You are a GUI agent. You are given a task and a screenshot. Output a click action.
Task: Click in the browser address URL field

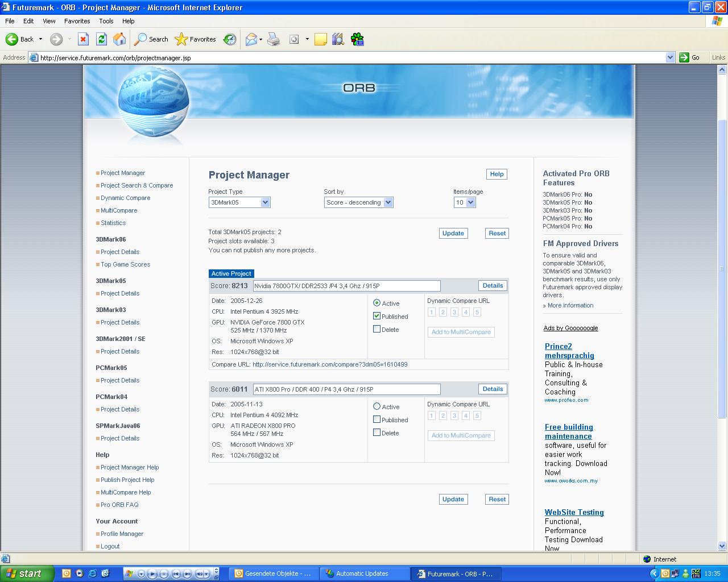click(x=351, y=57)
